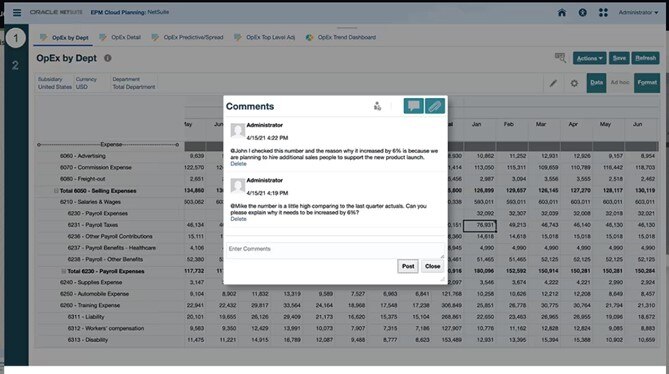
Task: Select row 6231 - Payroll Taxes
Action: 93,225
